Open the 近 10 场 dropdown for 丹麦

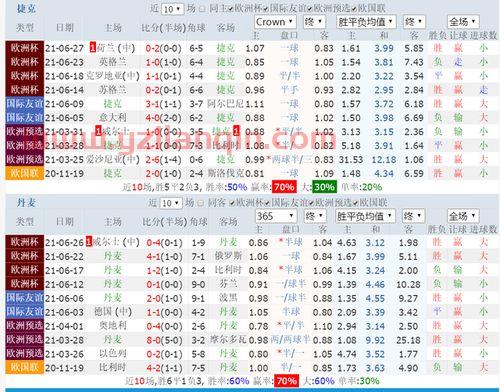point(171,203)
